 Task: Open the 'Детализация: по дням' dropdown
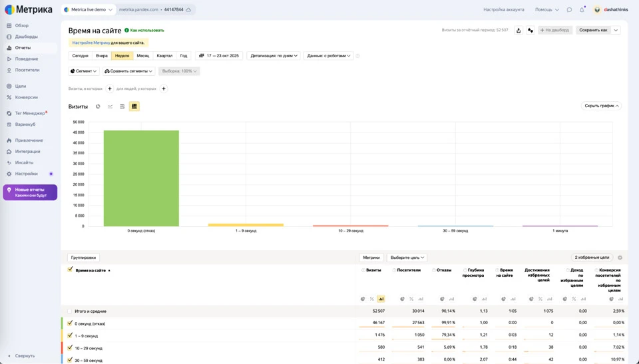click(274, 56)
